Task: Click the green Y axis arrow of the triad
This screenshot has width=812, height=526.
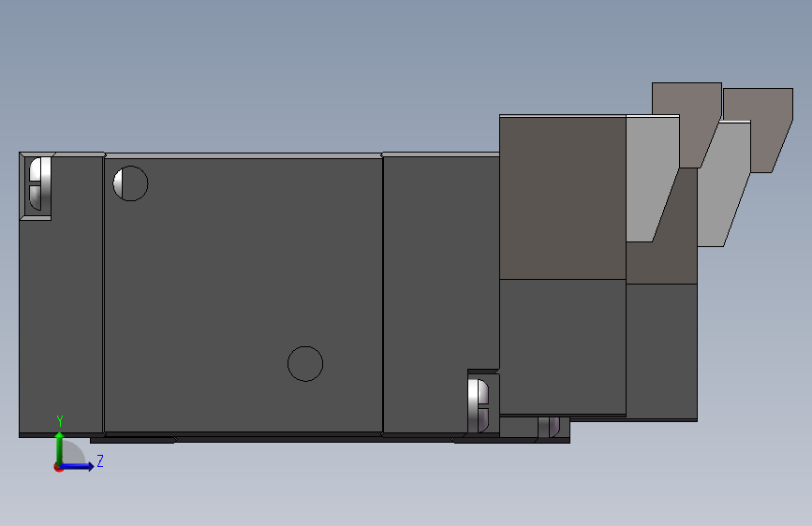Action: point(59,447)
